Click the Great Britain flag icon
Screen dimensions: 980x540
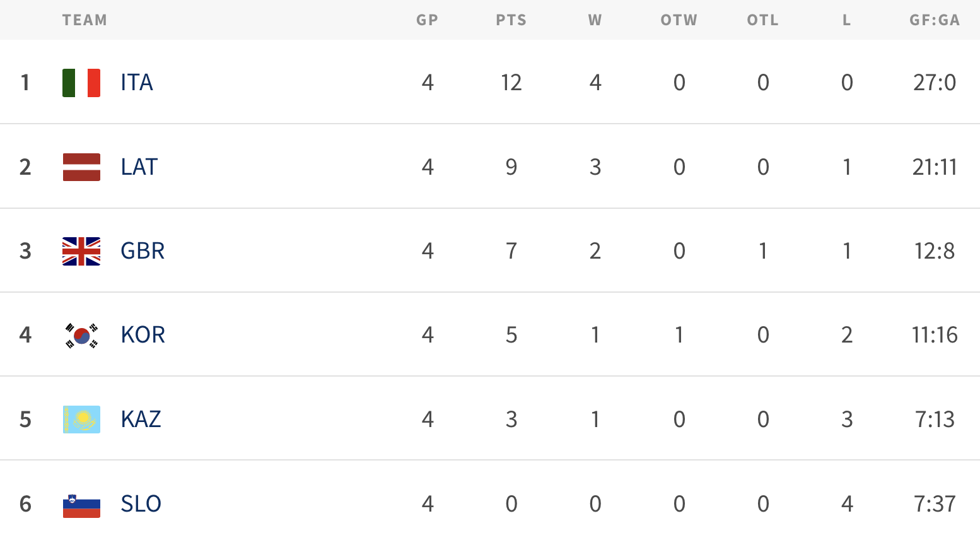click(x=81, y=251)
